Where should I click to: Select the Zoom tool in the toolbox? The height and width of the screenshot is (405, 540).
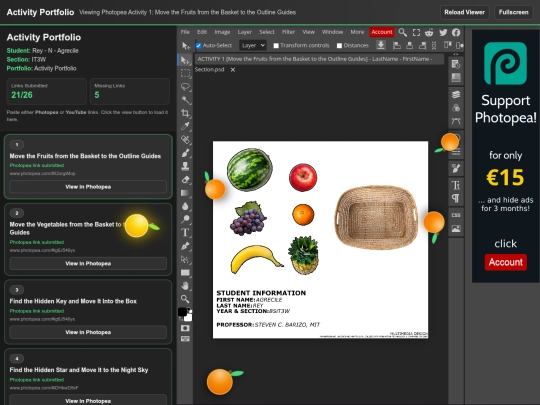coord(185,299)
